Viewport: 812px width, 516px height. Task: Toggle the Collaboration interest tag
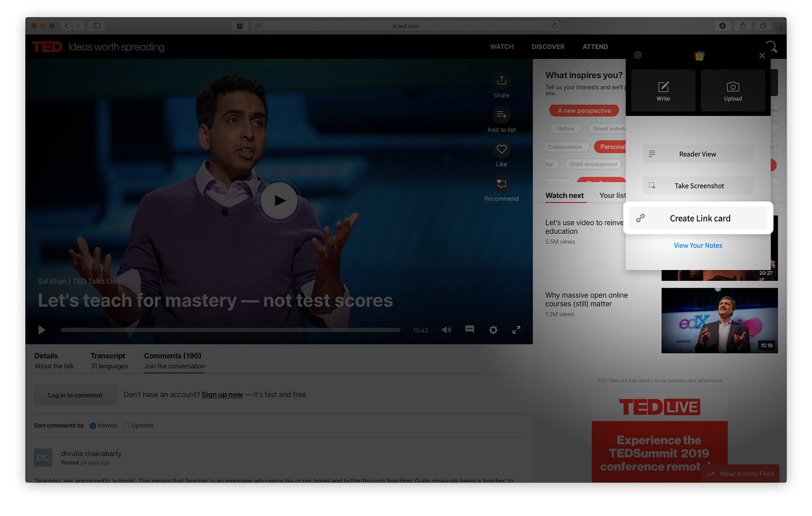click(567, 147)
